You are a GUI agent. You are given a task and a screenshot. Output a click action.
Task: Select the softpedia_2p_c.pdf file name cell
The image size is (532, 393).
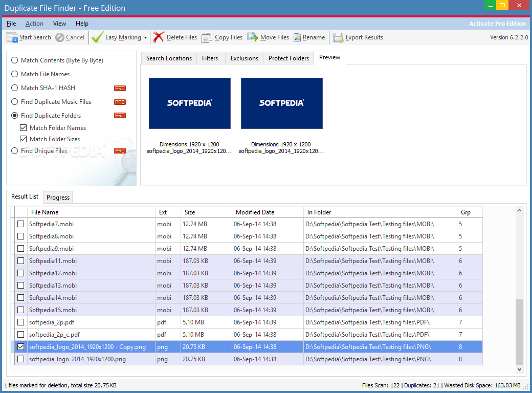(91, 335)
